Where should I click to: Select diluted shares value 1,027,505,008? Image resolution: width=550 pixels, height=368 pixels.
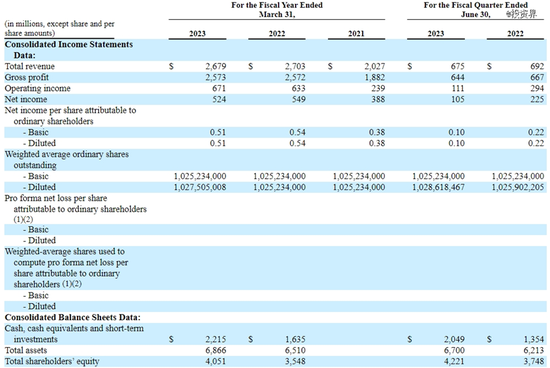pyautogui.click(x=200, y=187)
